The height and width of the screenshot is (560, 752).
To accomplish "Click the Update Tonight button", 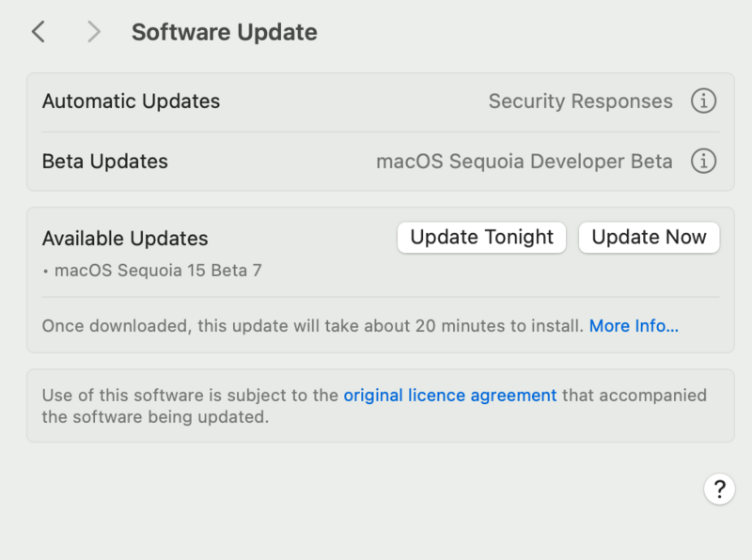I will (481, 238).
